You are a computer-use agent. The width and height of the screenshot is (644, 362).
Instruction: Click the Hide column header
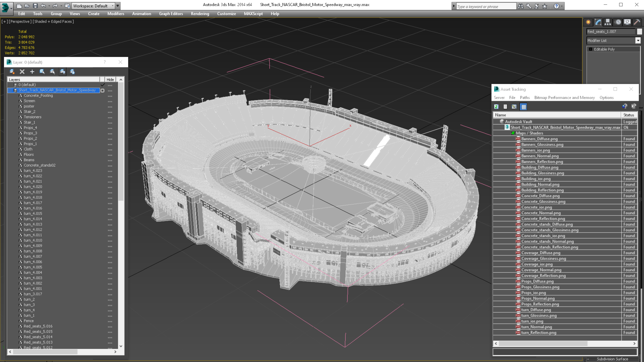tap(110, 80)
